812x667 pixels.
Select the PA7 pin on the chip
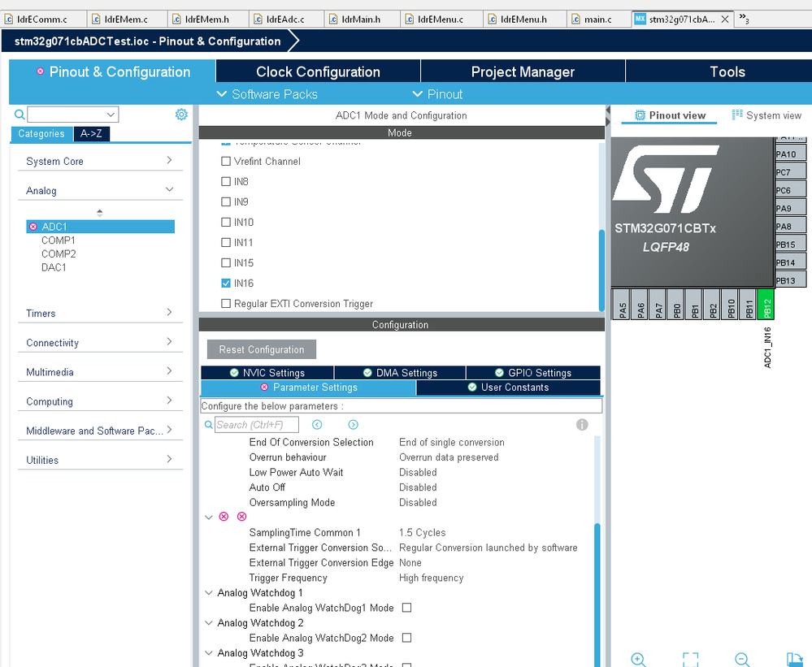coord(658,305)
